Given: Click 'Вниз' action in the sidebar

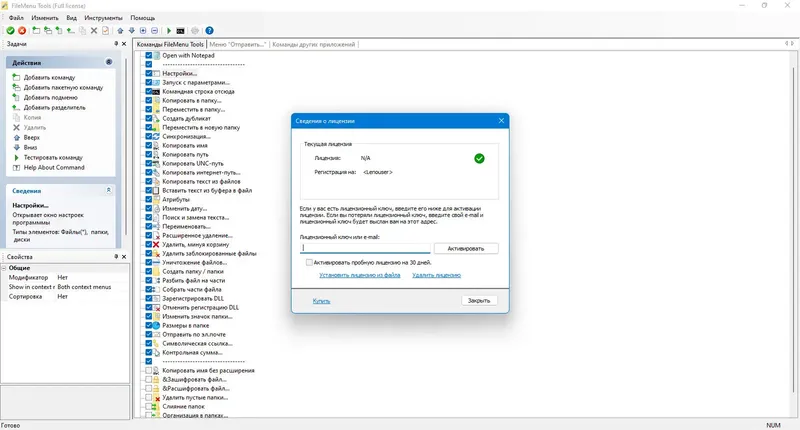Looking at the screenshot, I should [x=30, y=147].
